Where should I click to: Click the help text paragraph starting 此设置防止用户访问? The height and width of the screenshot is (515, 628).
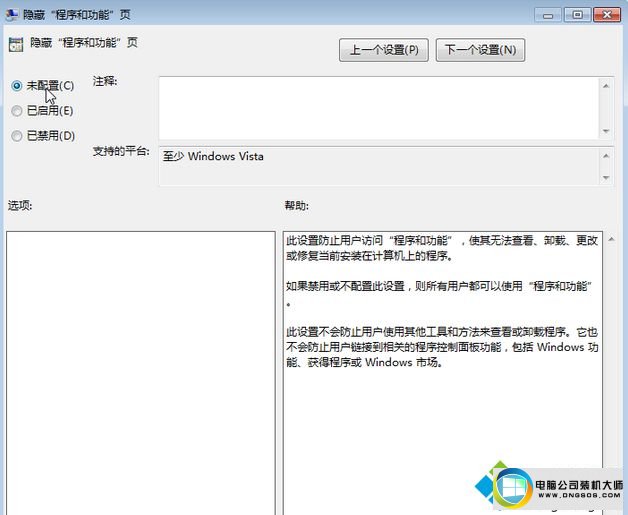(x=442, y=248)
